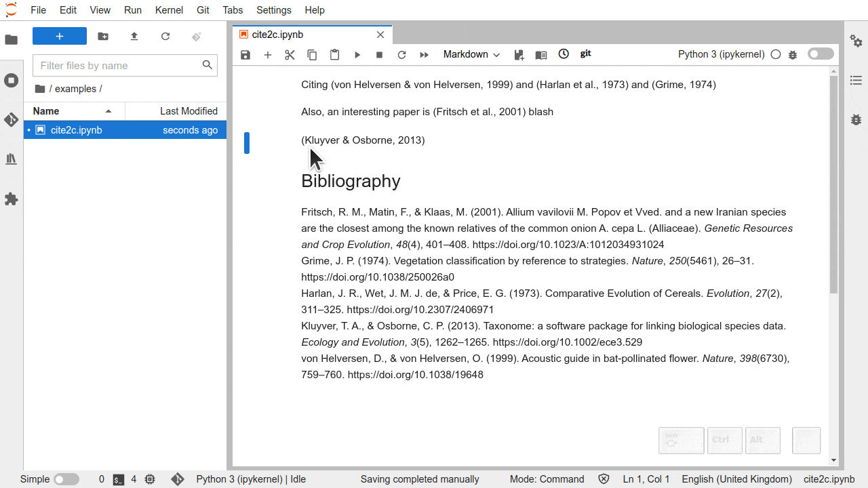Upload files using the upload icon
Screen dimensions: 868x488
[134, 36]
